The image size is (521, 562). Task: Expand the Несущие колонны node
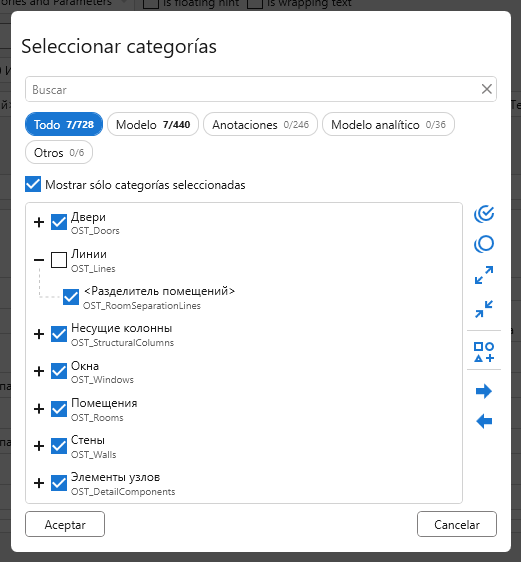[39, 334]
